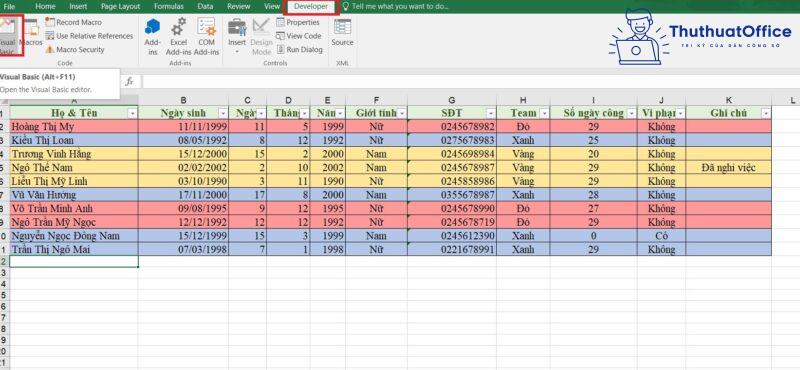800x370 pixels.
Task: Open Excel Add-ins manager
Action: (179, 37)
